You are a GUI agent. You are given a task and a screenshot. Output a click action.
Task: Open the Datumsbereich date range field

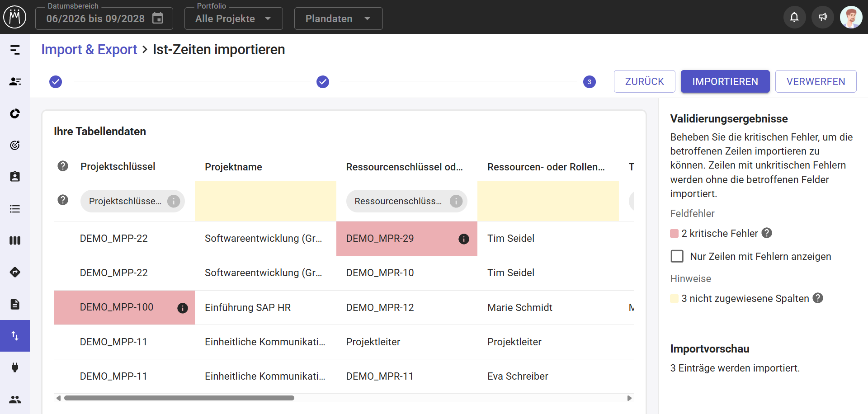tap(104, 19)
